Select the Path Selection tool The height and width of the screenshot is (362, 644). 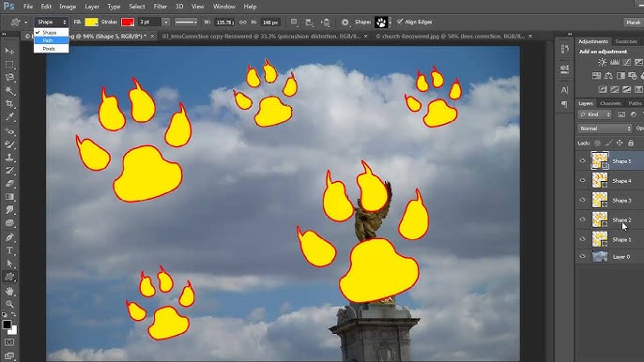(x=9, y=264)
